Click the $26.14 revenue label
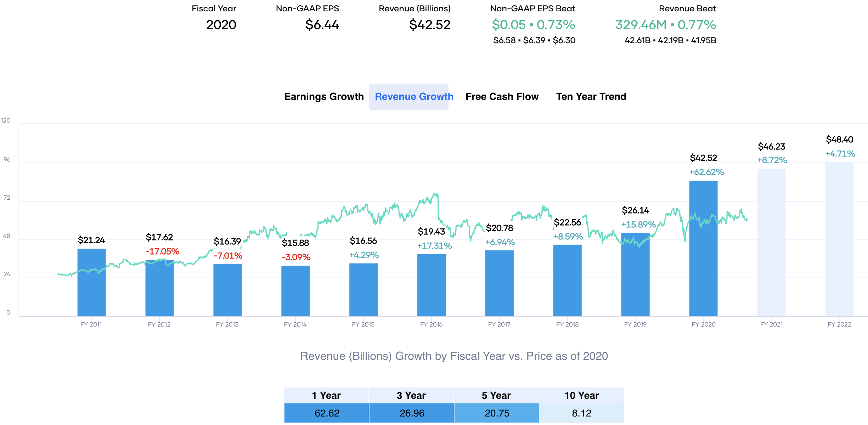 coord(635,210)
